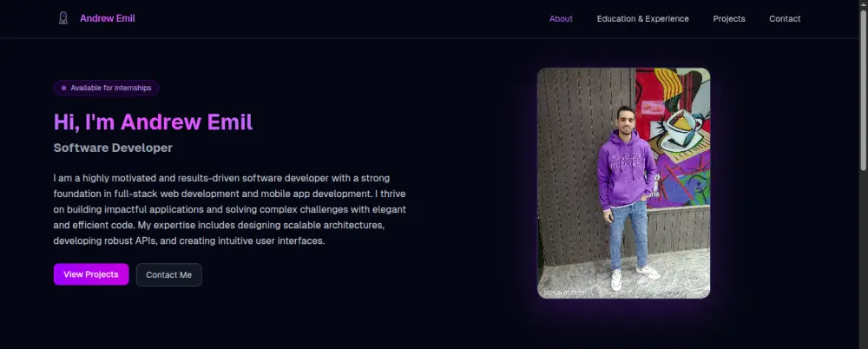The height and width of the screenshot is (349, 868).
Task: Click the scrollbar up arrow
Action: click(863, 4)
